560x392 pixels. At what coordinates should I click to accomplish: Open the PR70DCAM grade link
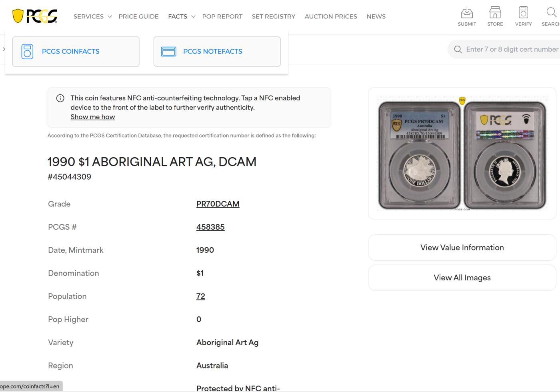point(218,204)
